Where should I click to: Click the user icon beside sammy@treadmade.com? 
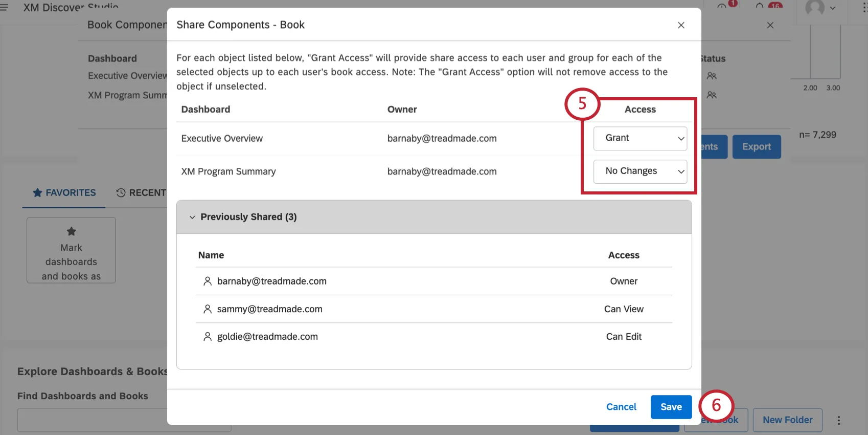(x=208, y=309)
